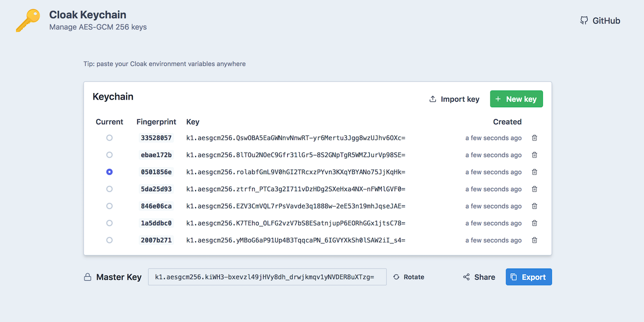Click the Key column header
This screenshot has width=644, height=322.
pos(193,122)
